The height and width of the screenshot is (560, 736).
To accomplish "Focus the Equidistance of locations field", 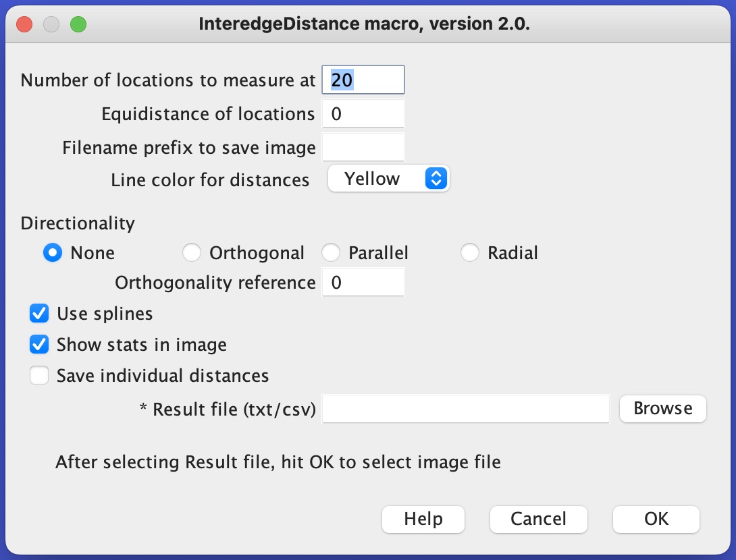I will click(363, 113).
